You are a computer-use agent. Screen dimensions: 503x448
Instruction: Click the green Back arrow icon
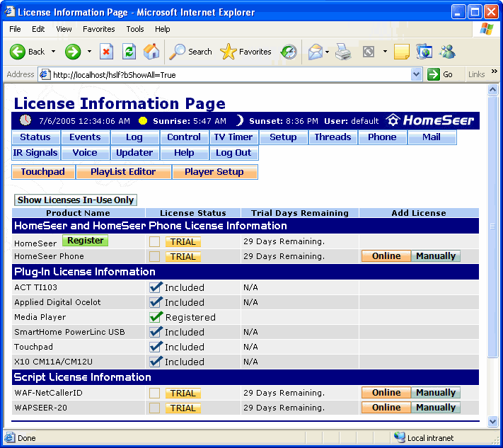point(17,52)
